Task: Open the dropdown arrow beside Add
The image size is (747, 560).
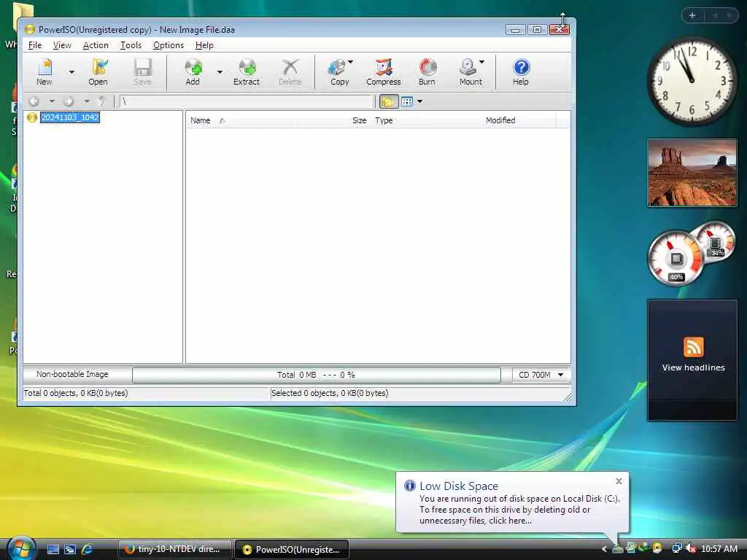Action: point(220,72)
